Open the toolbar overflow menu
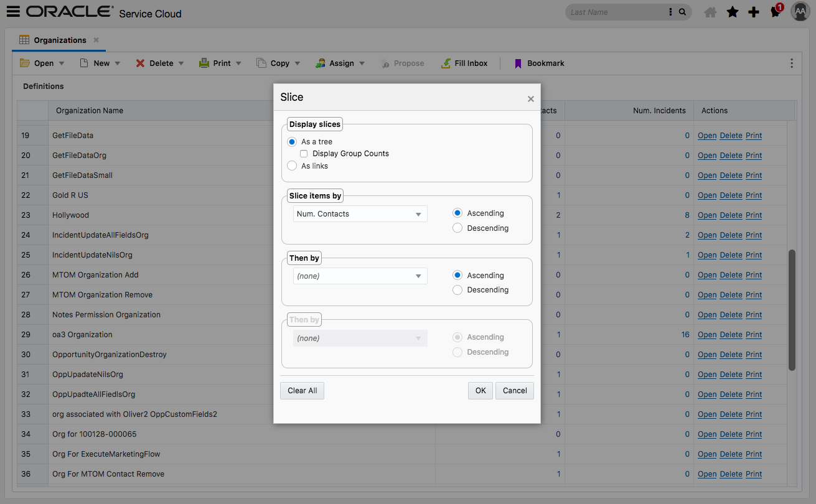Screen dimensions: 816x504 [x=791, y=63]
